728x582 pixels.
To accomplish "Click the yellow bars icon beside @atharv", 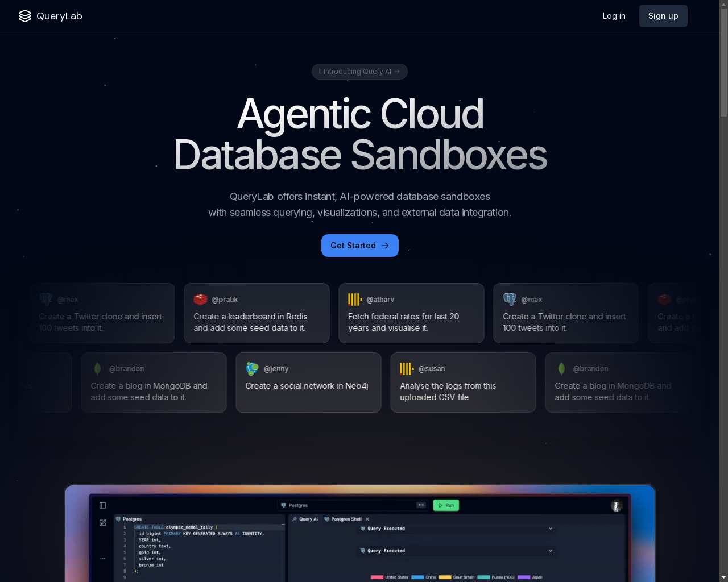I will pos(355,300).
